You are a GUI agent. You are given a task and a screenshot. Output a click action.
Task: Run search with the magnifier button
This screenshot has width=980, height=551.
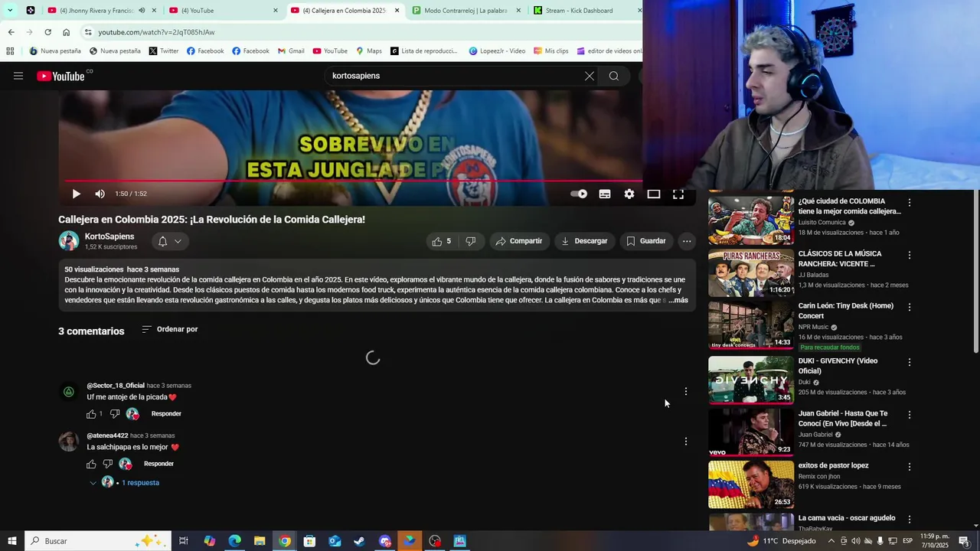(613, 76)
